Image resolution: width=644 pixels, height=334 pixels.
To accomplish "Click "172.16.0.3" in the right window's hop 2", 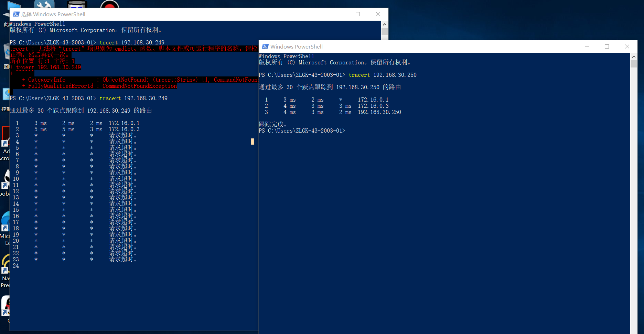I will (373, 106).
